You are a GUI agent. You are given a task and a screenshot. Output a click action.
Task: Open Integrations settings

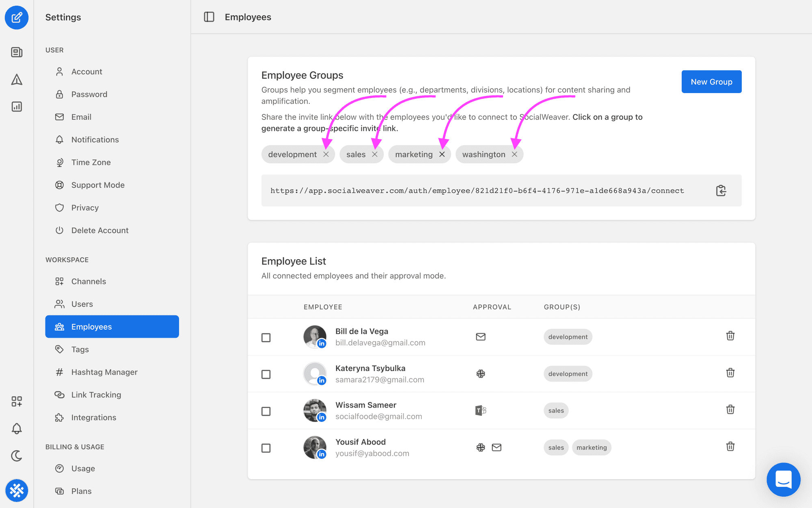tap(112, 417)
